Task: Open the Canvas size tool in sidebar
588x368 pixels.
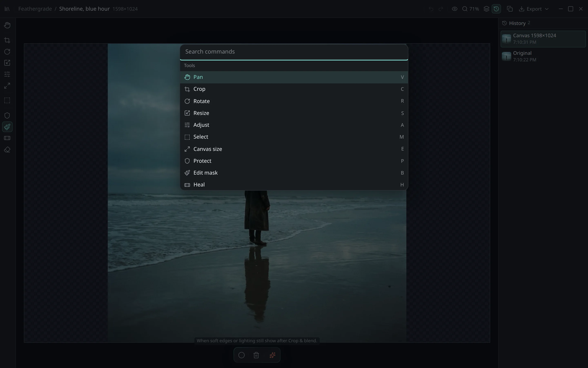Action: tap(7, 85)
